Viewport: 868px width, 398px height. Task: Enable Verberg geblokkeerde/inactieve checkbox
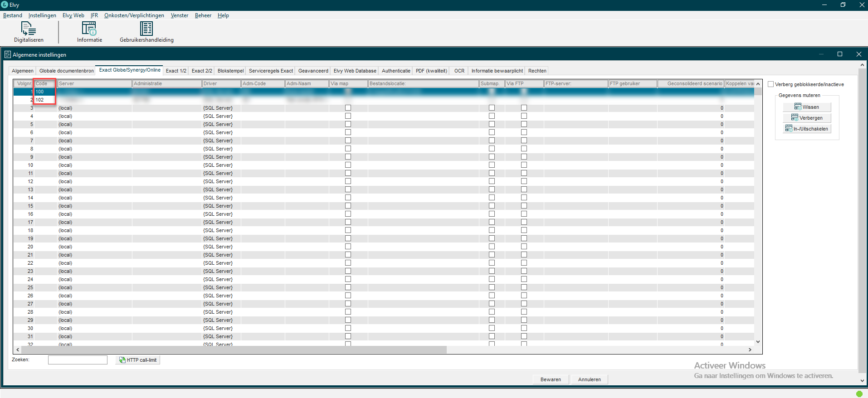(770, 84)
